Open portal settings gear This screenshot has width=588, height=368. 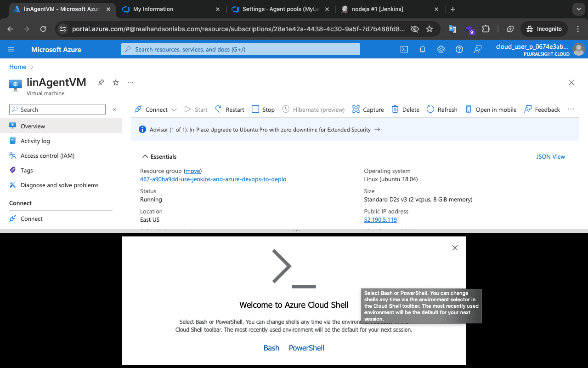point(441,49)
